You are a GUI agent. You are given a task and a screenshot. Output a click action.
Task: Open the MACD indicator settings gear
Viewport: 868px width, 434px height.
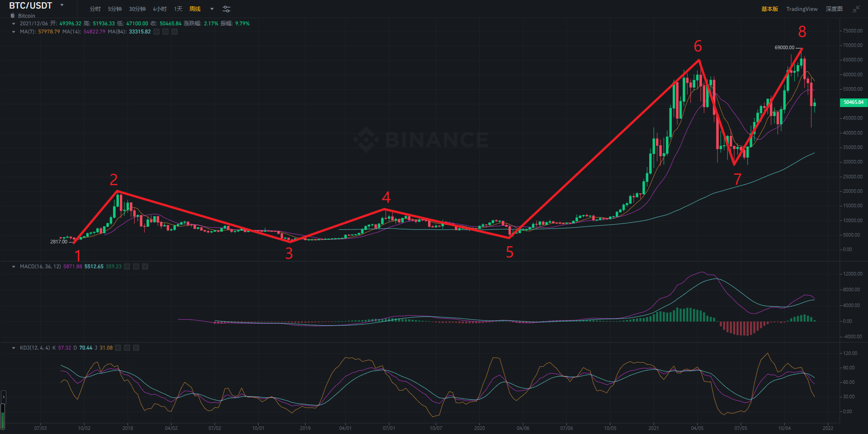[136, 266]
